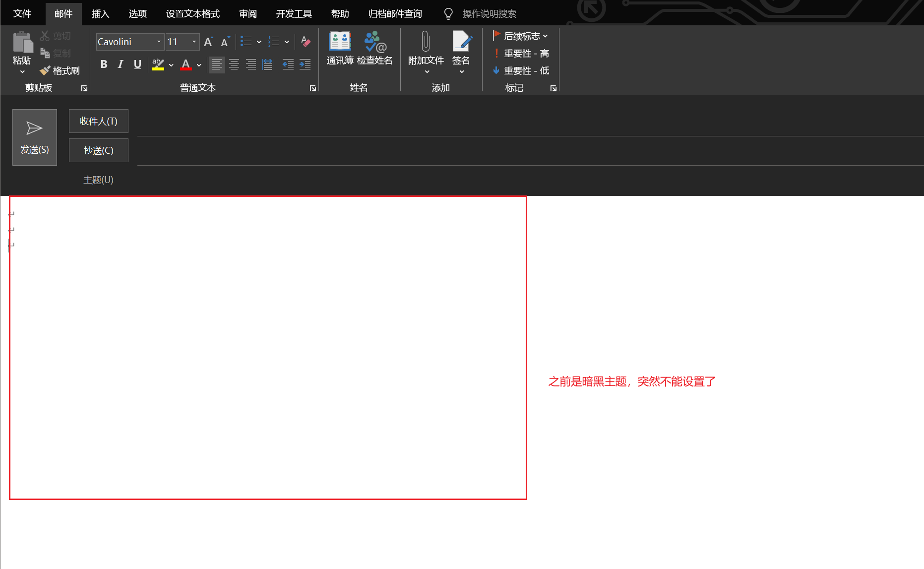Expand the Paste options arrow
The image size is (924, 569).
(22, 72)
